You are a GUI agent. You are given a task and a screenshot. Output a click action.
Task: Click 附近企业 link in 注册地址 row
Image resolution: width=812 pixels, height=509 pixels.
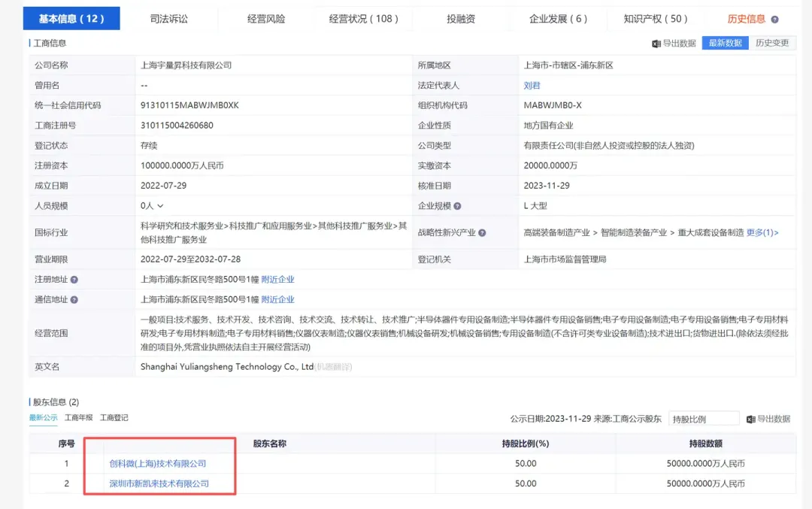coord(277,279)
